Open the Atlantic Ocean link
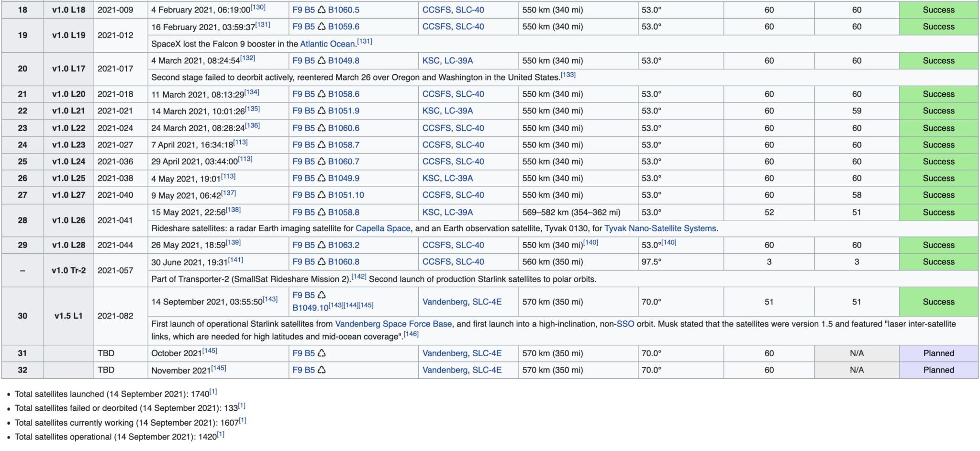 327,44
